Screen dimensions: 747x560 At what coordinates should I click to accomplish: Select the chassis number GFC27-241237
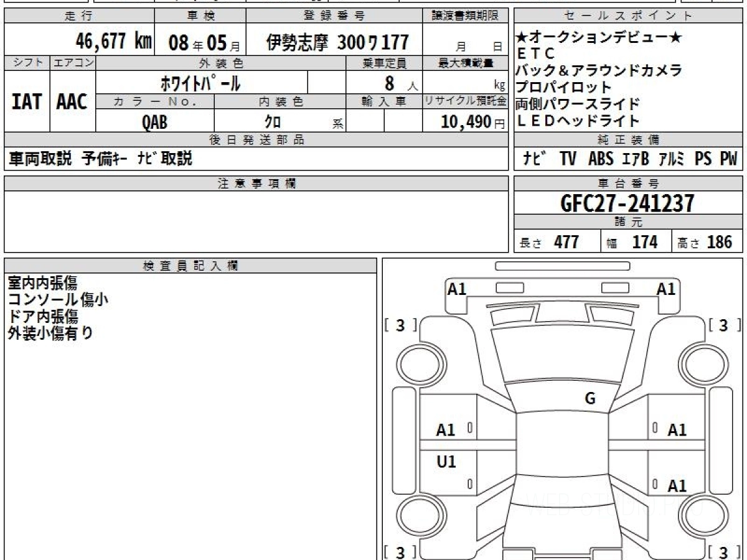(627, 203)
